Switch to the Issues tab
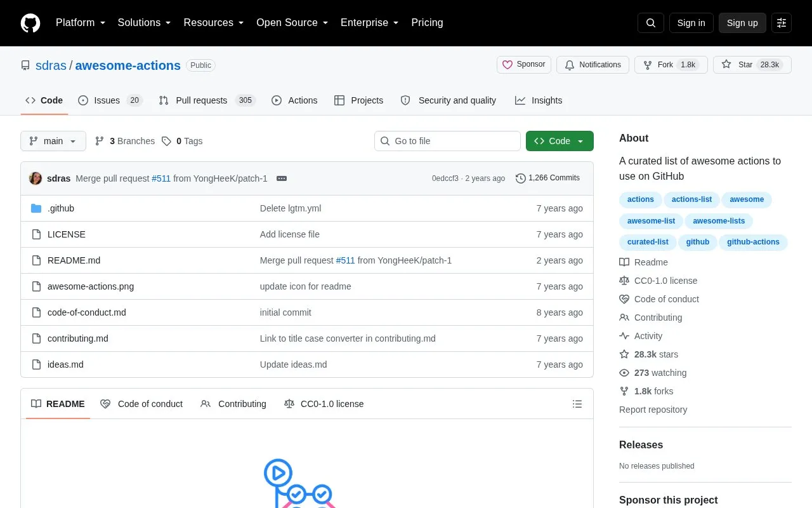 point(110,100)
